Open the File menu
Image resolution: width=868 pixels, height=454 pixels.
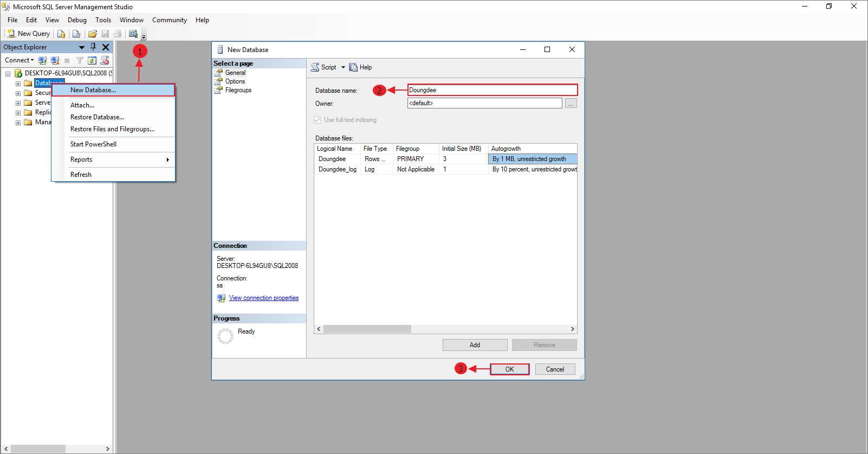click(x=12, y=20)
